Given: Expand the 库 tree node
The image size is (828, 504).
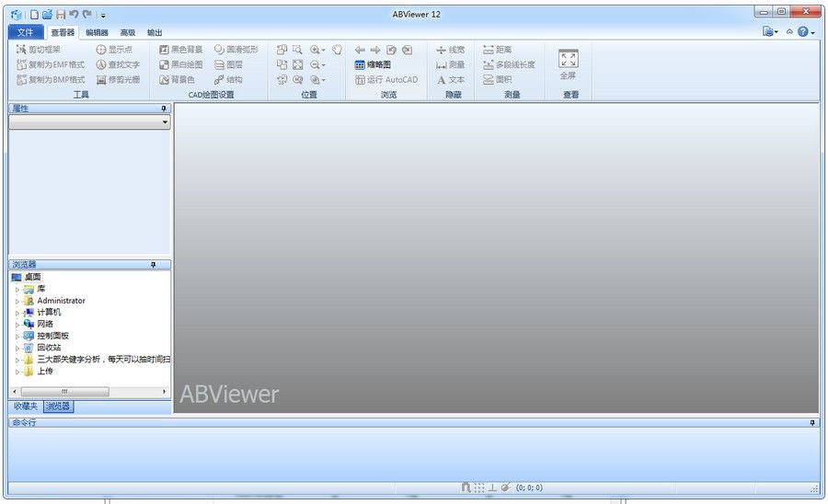Looking at the screenshot, I should pyautogui.click(x=17, y=289).
